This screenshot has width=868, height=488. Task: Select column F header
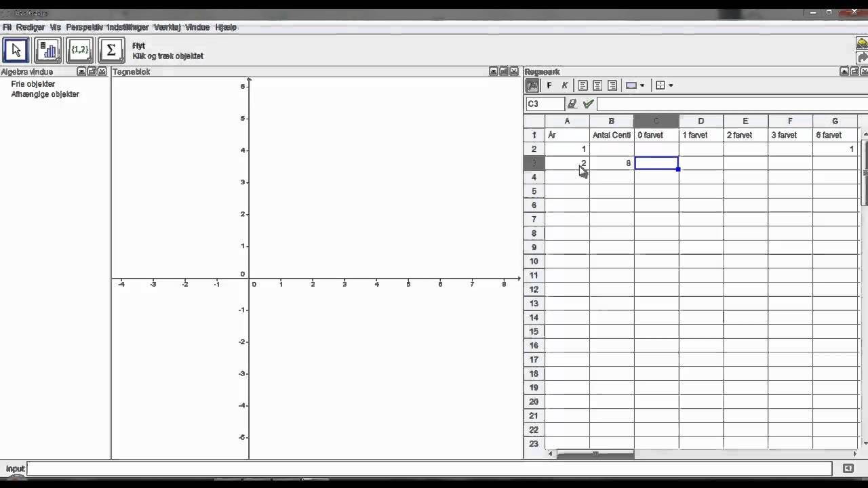[x=790, y=121]
